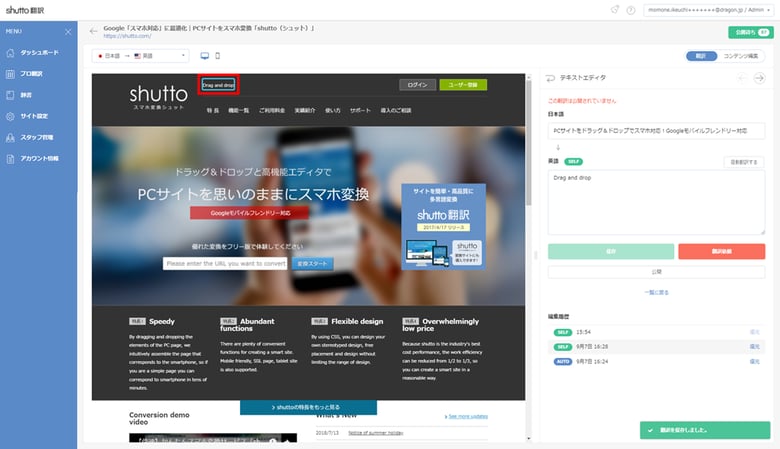Click the red 翻訳依頼 button
Screen dimensions: 780x449
point(721,252)
